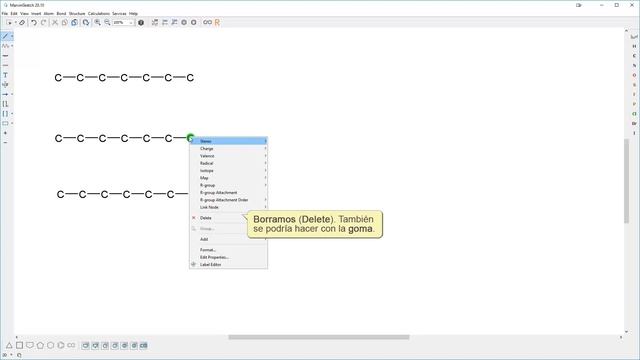This screenshot has width=640, height=360.
Task: Click the vertical scrollbar thumb
Action: click(x=627, y=181)
